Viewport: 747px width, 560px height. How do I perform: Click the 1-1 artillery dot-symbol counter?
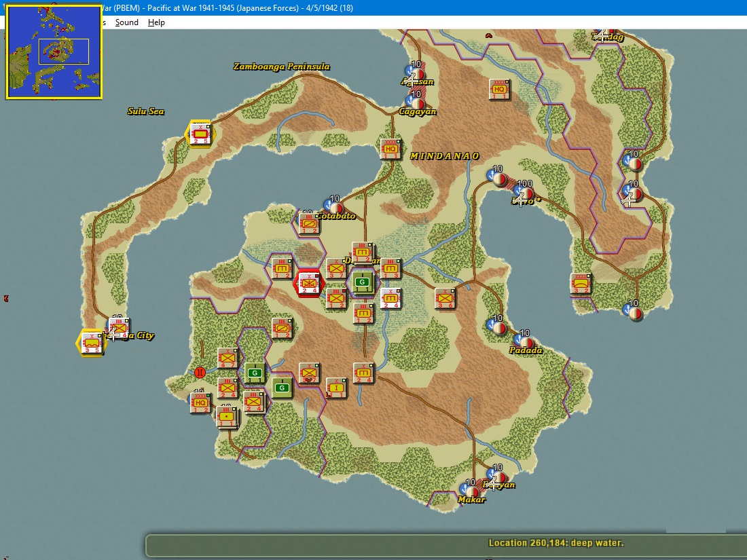click(x=226, y=417)
